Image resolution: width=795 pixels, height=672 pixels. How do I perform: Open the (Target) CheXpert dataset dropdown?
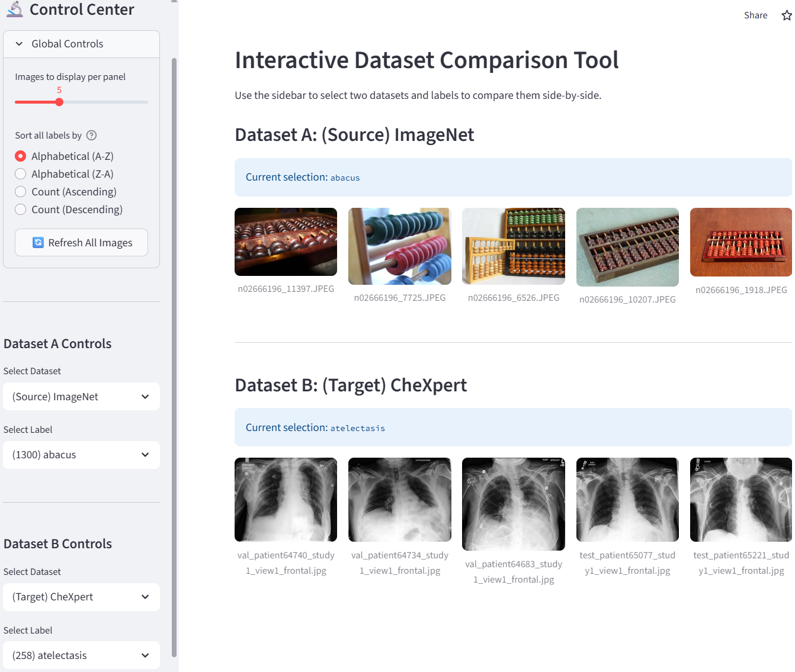(81, 597)
